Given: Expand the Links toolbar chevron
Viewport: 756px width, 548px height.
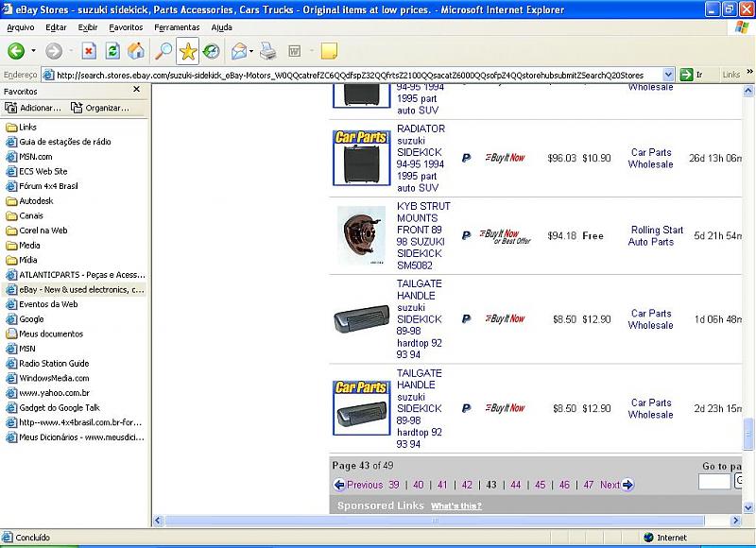Looking at the screenshot, I should click(x=749, y=72).
